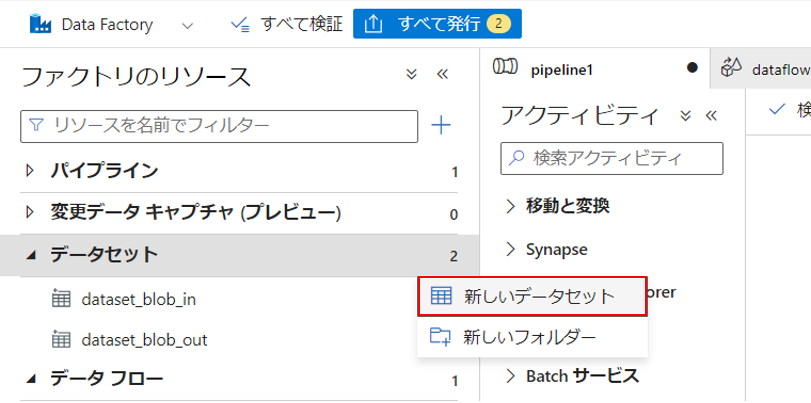
Task: Open dataset_blob_out dataset
Action: (144, 340)
